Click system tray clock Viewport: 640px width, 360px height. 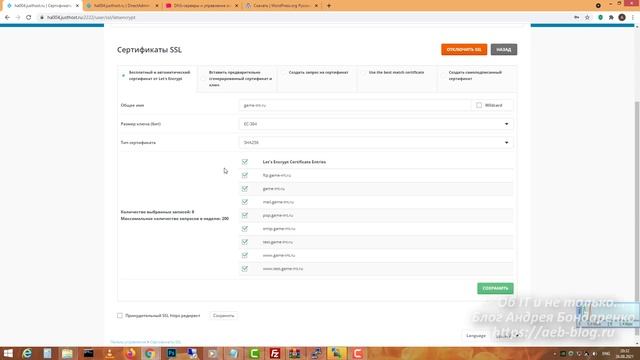[624, 353]
